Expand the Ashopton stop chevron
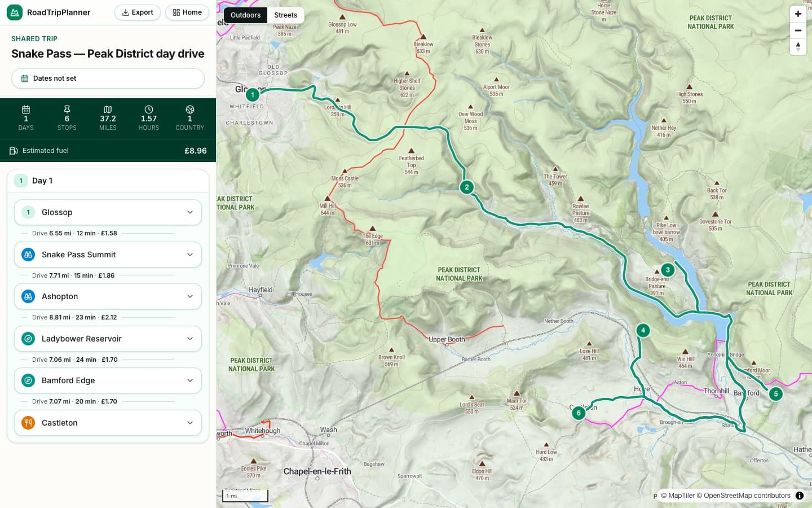Image resolution: width=812 pixels, height=508 pixels. (x=190, y=296)
